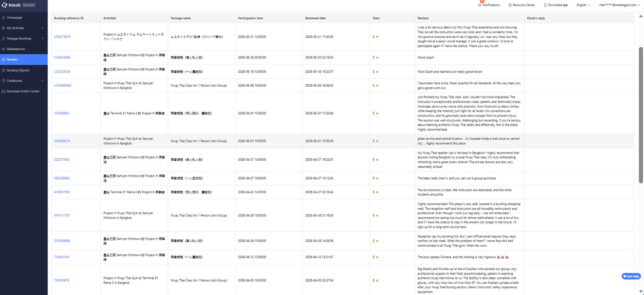Click the 'Good coach' review text
Image resolution: width=644 pixels, height=295 pixels.
pyautogui.click(x=426, y=58)
